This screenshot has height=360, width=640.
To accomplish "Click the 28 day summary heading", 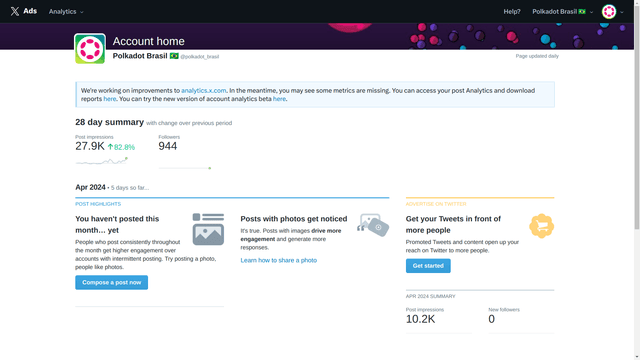I will click(109, 122).
